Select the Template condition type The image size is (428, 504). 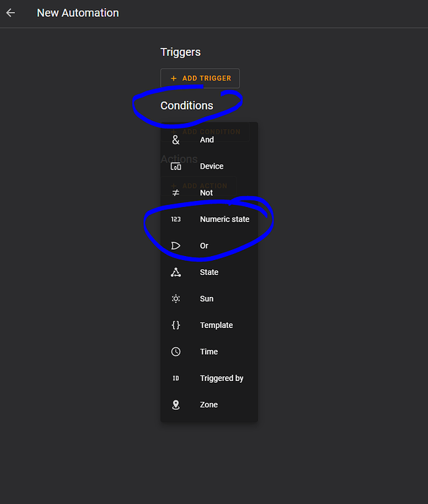click(x=216, y=325)
